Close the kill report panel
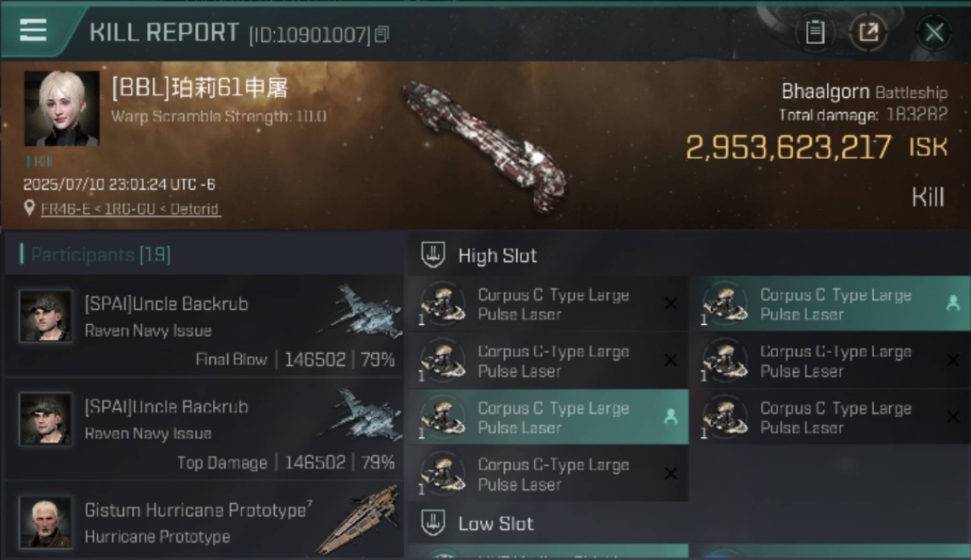 pyautogui.click(x=934, y=33)
